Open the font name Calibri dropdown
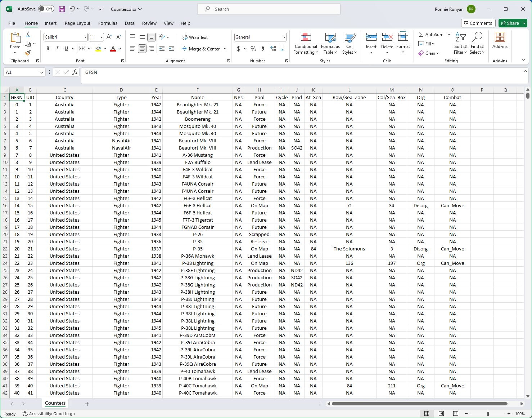This screenshot has height=418, width=532. [x=85, y=37]
